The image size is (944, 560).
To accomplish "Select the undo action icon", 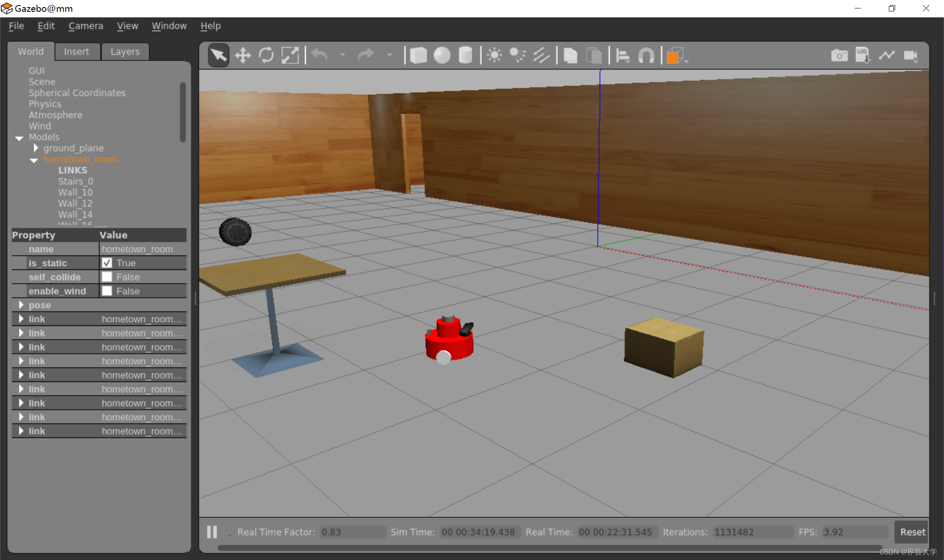I will [x=319, y=55].
